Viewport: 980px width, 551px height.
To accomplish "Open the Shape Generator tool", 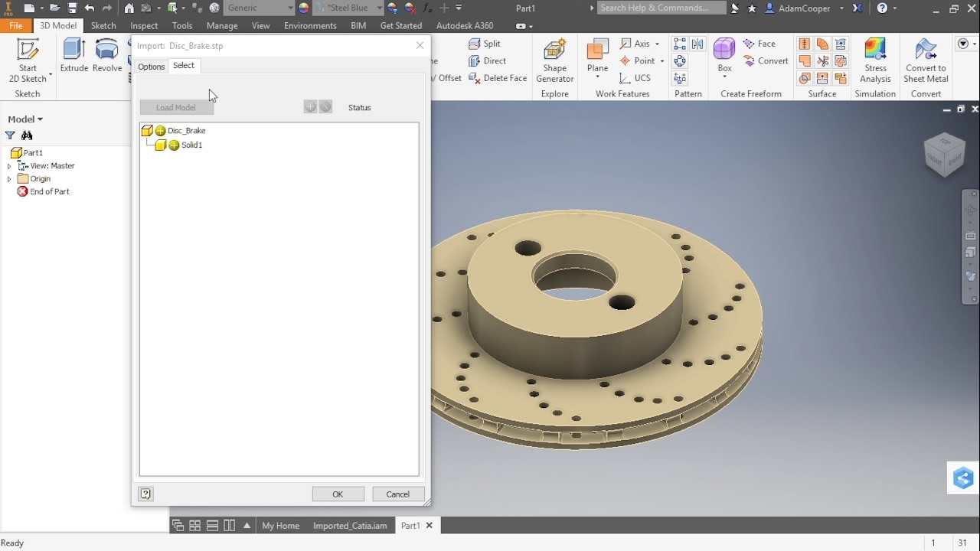I will click(555, 61).
